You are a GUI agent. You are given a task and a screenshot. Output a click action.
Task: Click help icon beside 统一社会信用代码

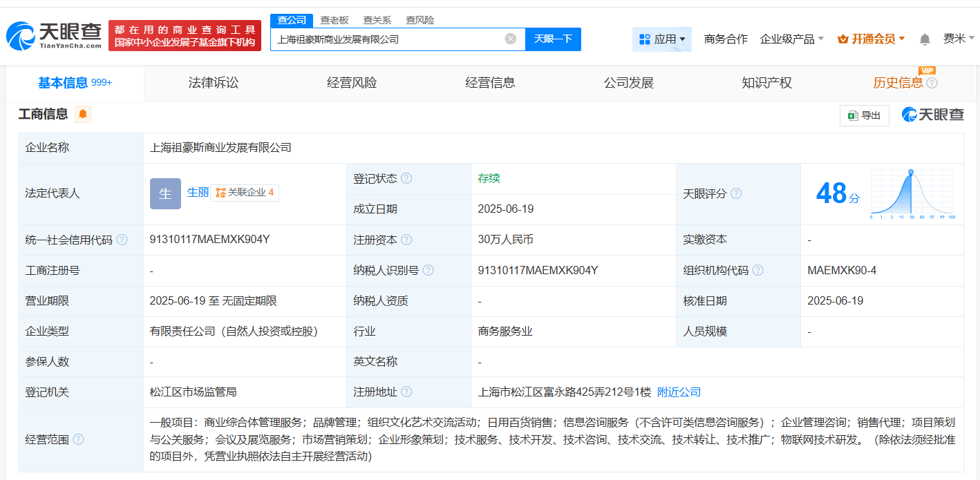point(122,240)
